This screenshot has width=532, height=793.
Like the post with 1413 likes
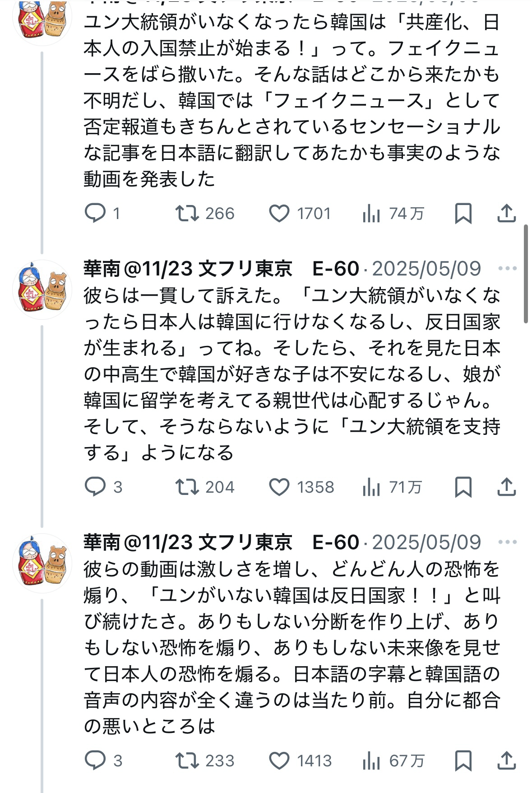[x=279, y=760]
